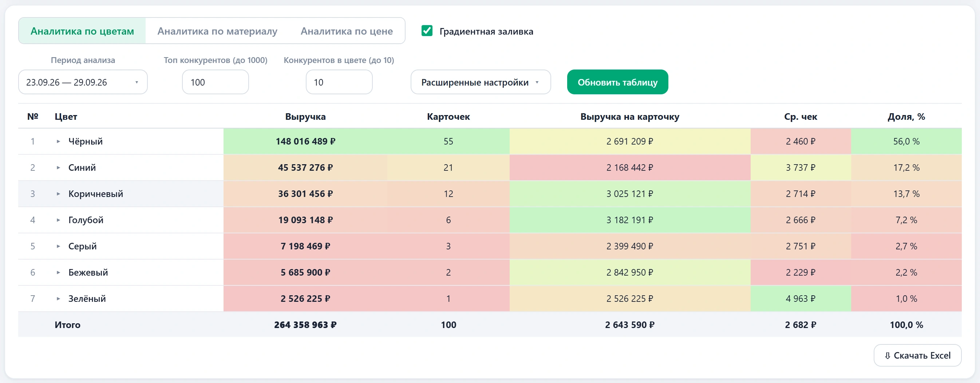980x383 pixels.
Task: Click Итого row label
Action: (67, 325)
